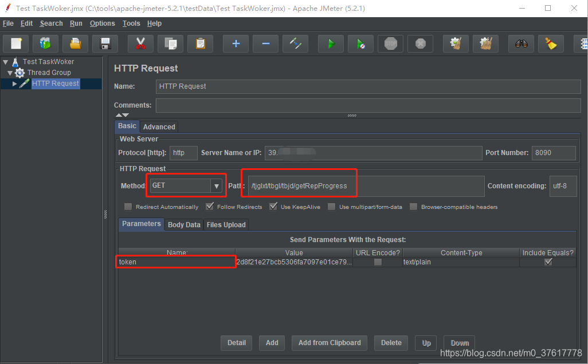Expand all nodes with plus icon

point(236,44)
